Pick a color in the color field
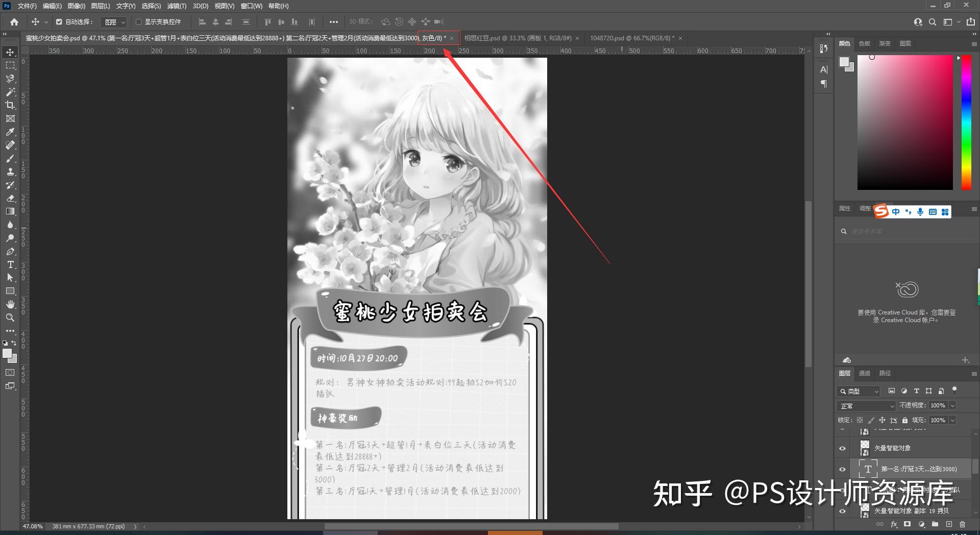 [x=905, y=123]
